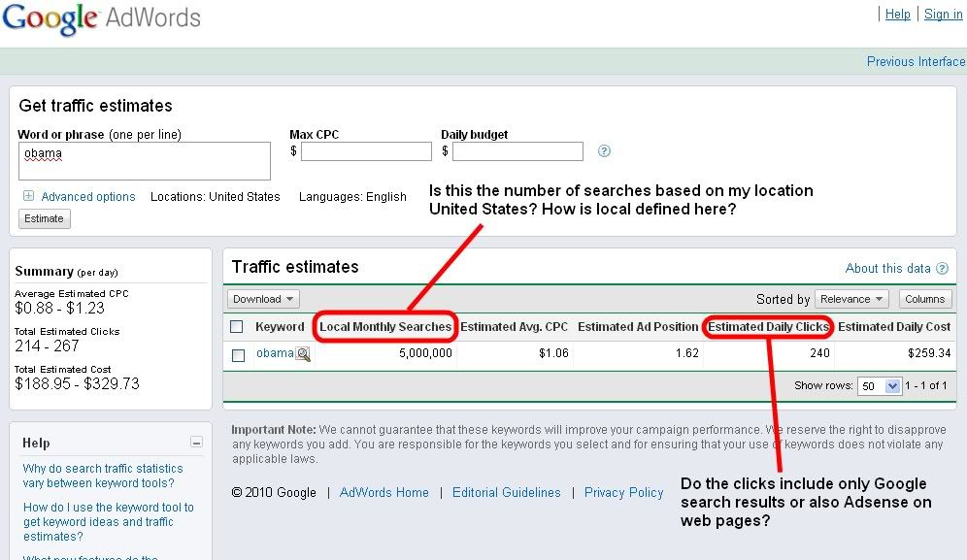Screen dimensions: 967x560
Task: Open the Download dropdown
Action: pos(263,299)
